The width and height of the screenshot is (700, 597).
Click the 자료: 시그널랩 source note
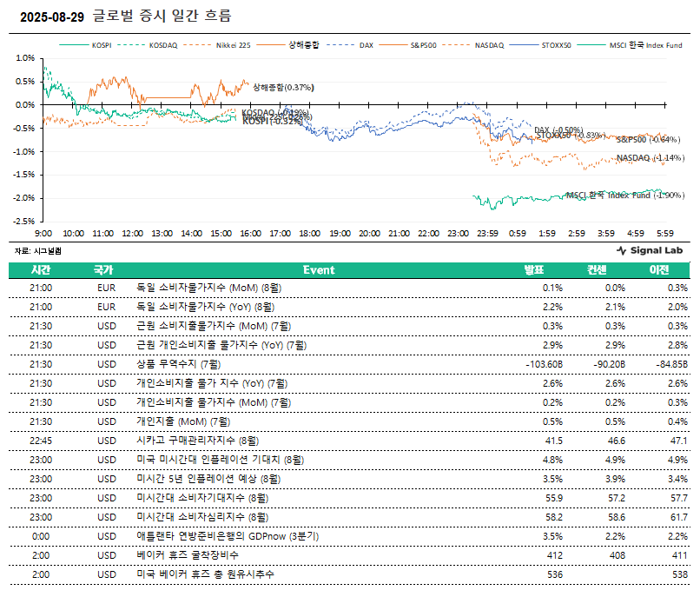click(x=38, y=251)
